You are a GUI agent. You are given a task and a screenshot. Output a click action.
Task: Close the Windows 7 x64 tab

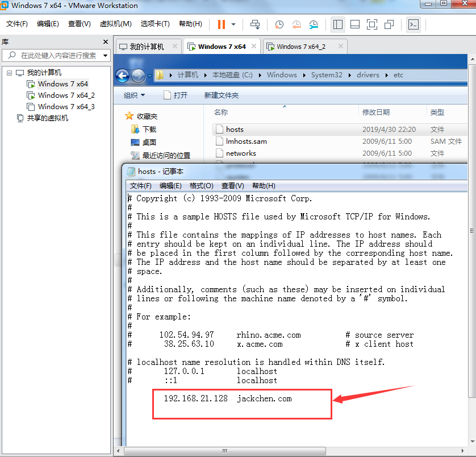(x=254, y=46)
